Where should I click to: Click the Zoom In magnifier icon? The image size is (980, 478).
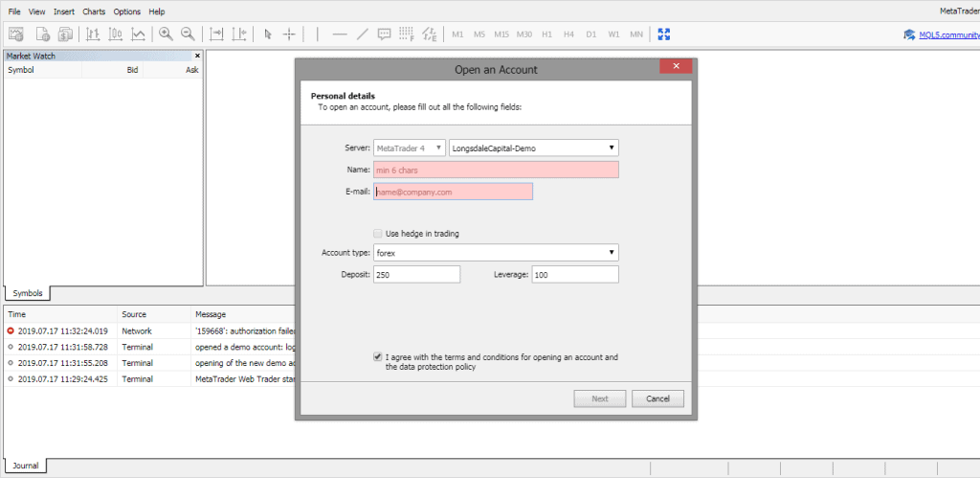point(166,34)
